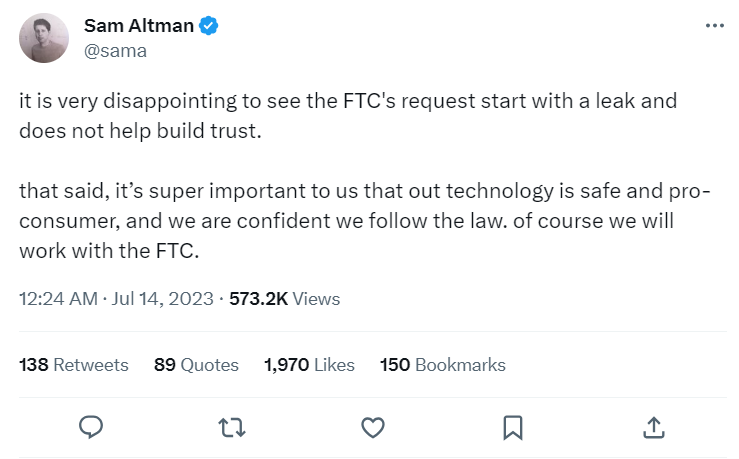View the list of 138 Retweets
The width and height of the screenshot is (739, 459).
pyautogui.click(x=74, y=365)
